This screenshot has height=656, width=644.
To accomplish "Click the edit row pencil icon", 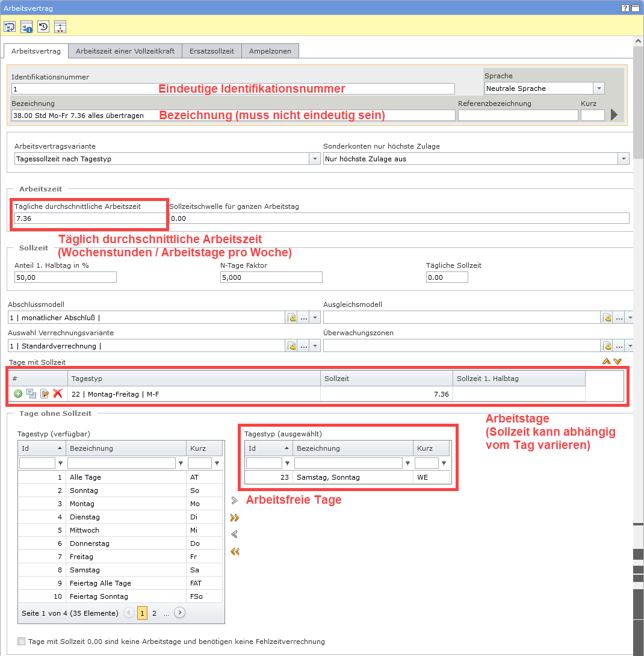I will tap(45, 394).
